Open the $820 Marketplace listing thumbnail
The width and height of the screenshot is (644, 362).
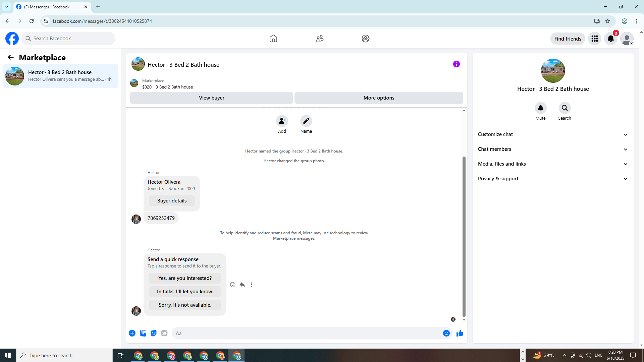134,83
